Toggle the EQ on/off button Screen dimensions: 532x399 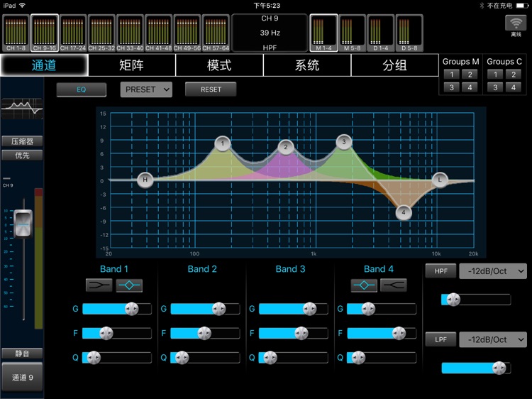coord(82,89)
